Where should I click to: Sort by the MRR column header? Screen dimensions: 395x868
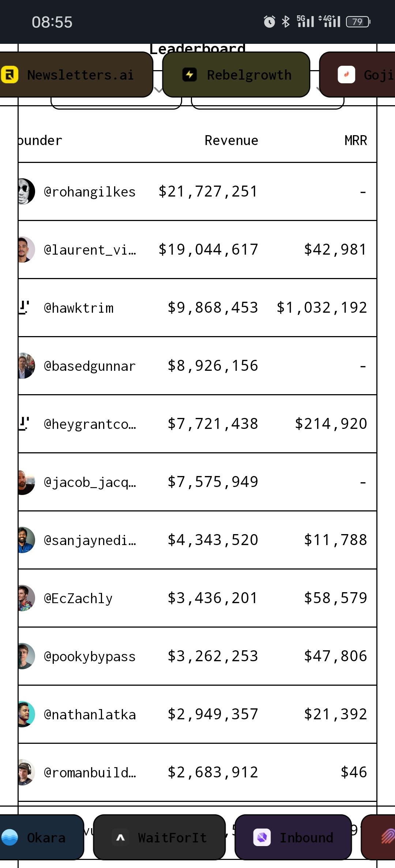[x=355, y=141]
